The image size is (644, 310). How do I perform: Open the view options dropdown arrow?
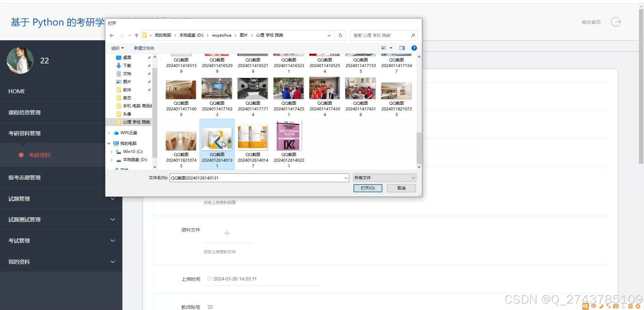pos(391,48)
